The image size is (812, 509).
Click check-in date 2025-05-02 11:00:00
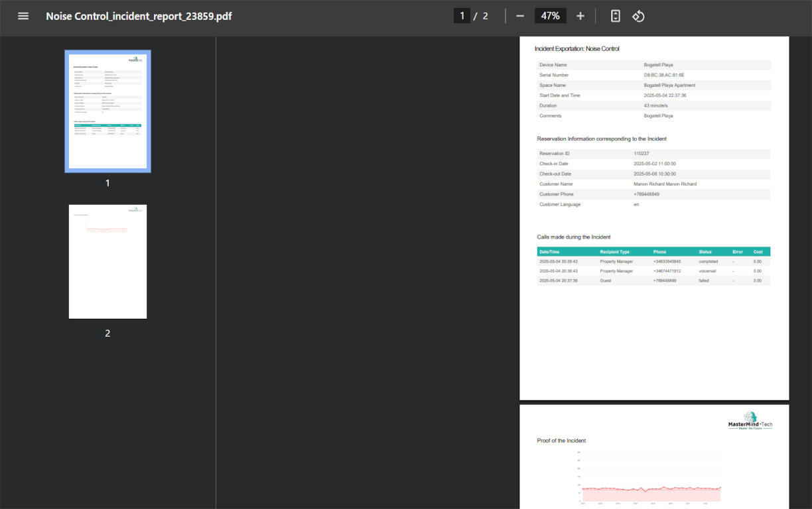[x=655, y=163]
